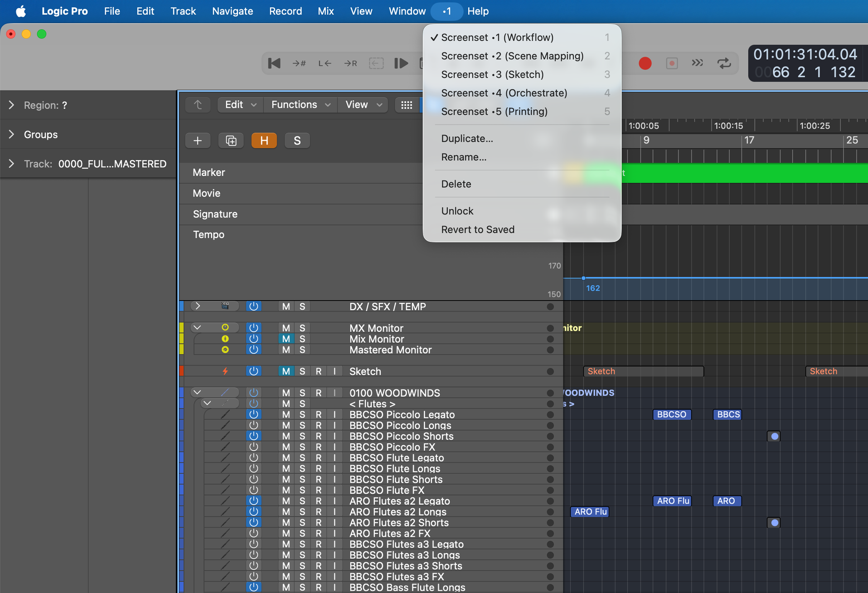This screenshot has width=868, height=593.
Task: Click the Add Track plus button
Action: click(x=198, y=141)
